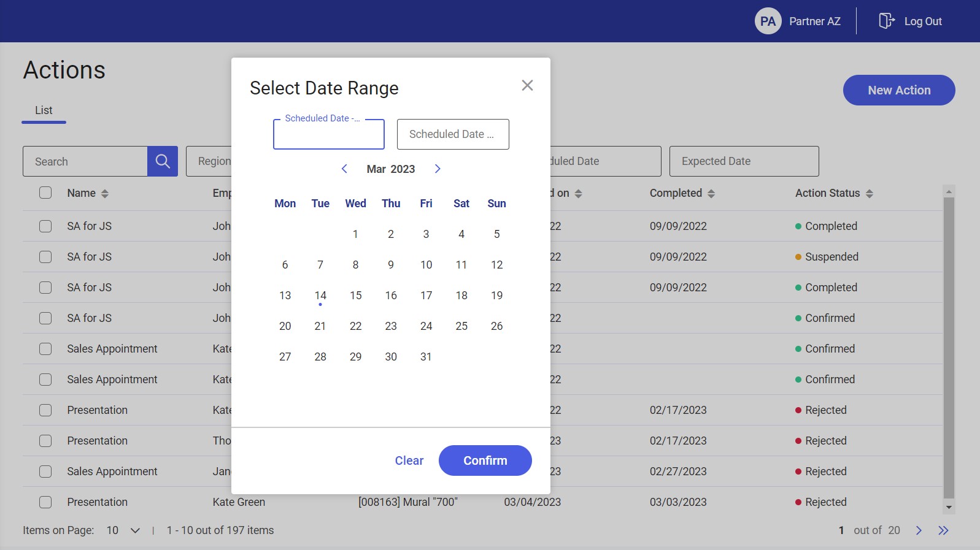Image resolution: width=980 pixels, height=550 pixels.
Task: Sort by Name column arrows
Action: pos(105,194)
